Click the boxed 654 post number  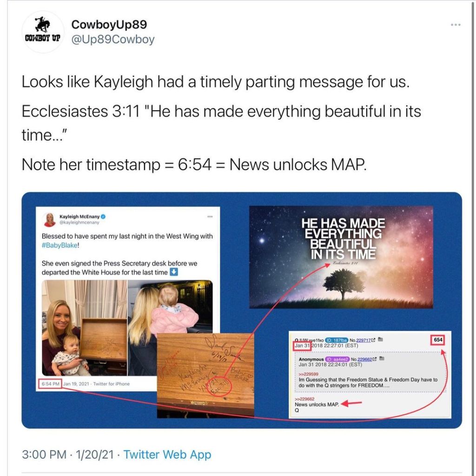pyautogui.click(x=438, y=340)
